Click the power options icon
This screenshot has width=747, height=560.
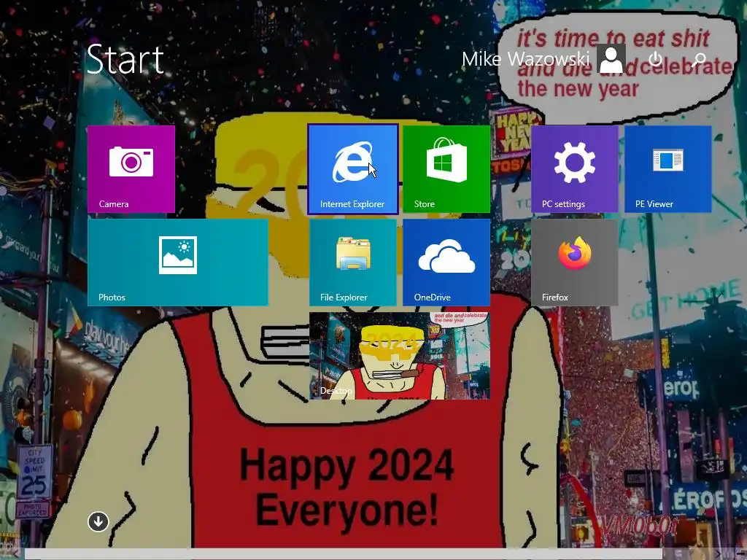point(656,59)
